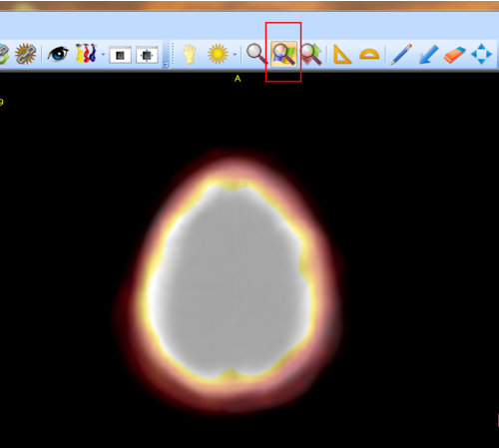499x448 pixels.
Task: Click the window layout icon with blue arrows
Action: tap(147, 55)
